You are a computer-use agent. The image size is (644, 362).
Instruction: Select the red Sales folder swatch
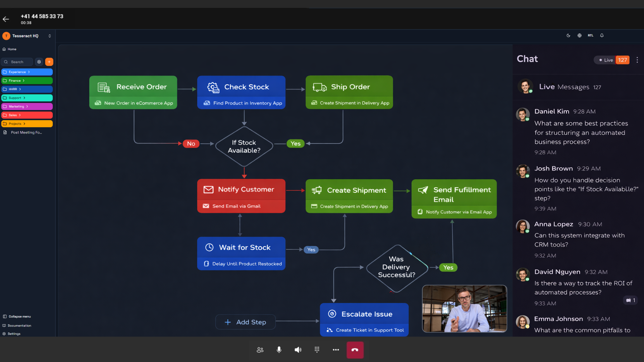click(x=27, y=115)
